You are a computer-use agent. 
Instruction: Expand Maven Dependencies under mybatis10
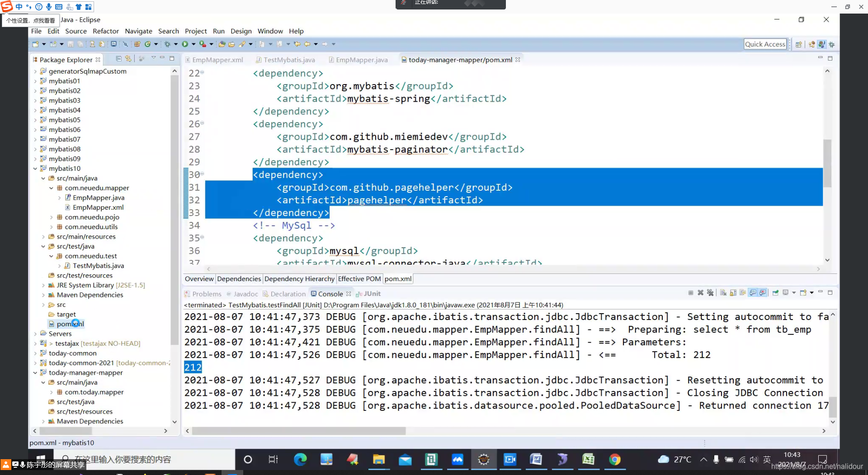coord(43,295)
